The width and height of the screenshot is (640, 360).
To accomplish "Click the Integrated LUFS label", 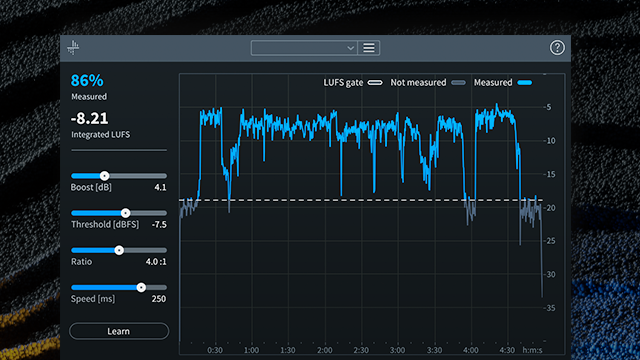I will pos(100,135).
